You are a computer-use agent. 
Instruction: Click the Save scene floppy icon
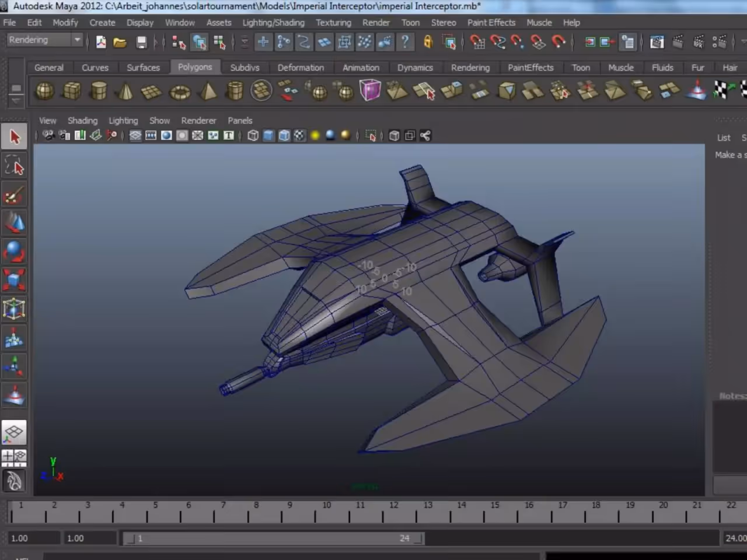[141, 42]
